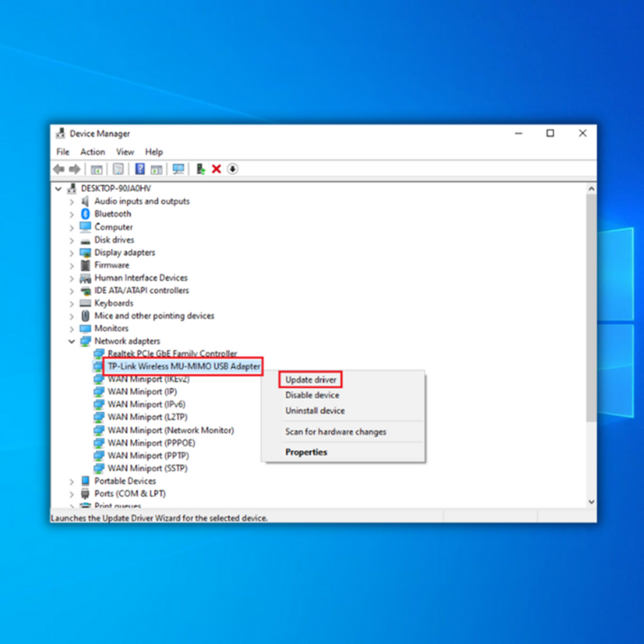Expand the Disk drives chevron
Viewport: 644px width, 644px height.
71,240
